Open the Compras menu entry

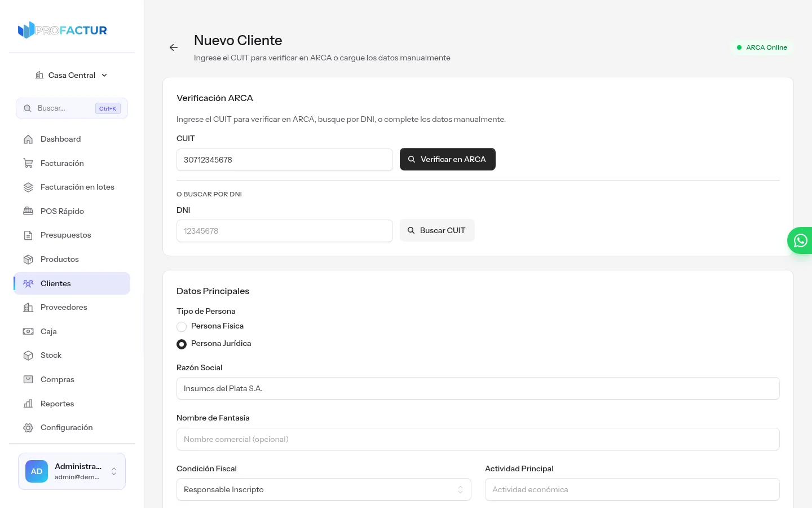pyautogui.click(x=72, y=379)
